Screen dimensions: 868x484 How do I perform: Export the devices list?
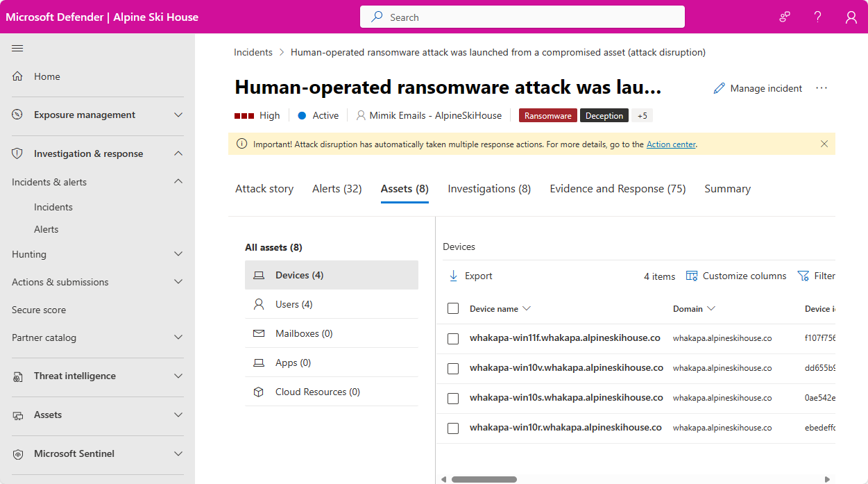[470, 276]
